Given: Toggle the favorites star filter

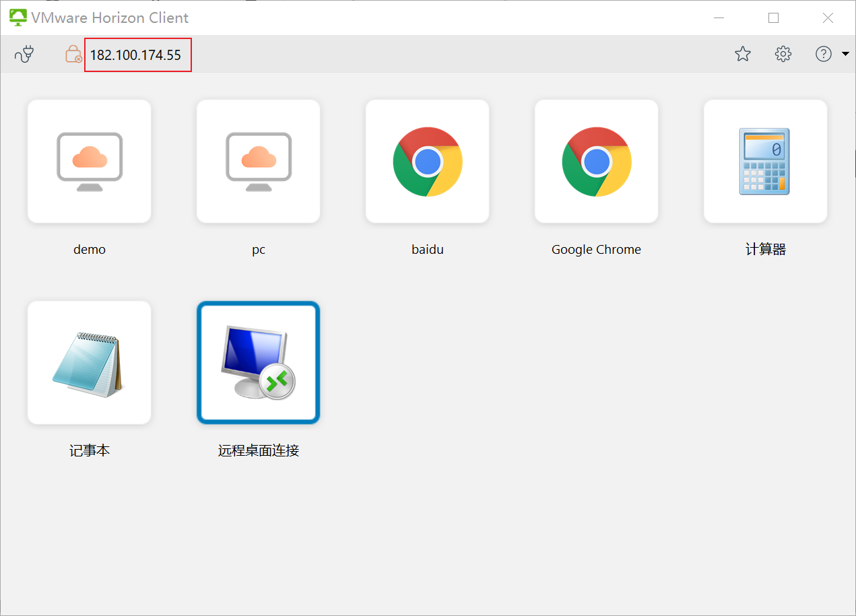Looking at the screenshot, I should tap(743, 54).
